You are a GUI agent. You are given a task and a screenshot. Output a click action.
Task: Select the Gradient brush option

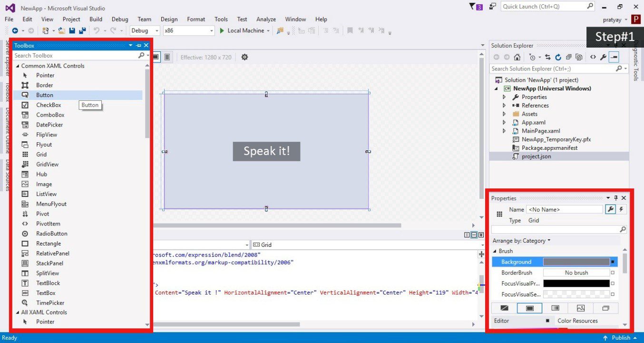tap(555, 308)
